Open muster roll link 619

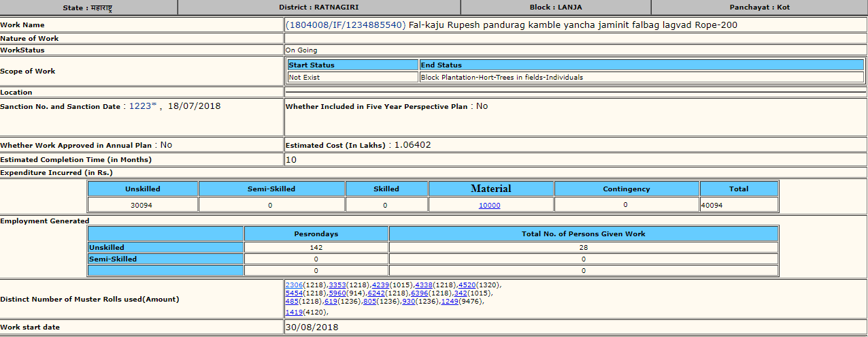pyautogui.click(x=331, y=301)
